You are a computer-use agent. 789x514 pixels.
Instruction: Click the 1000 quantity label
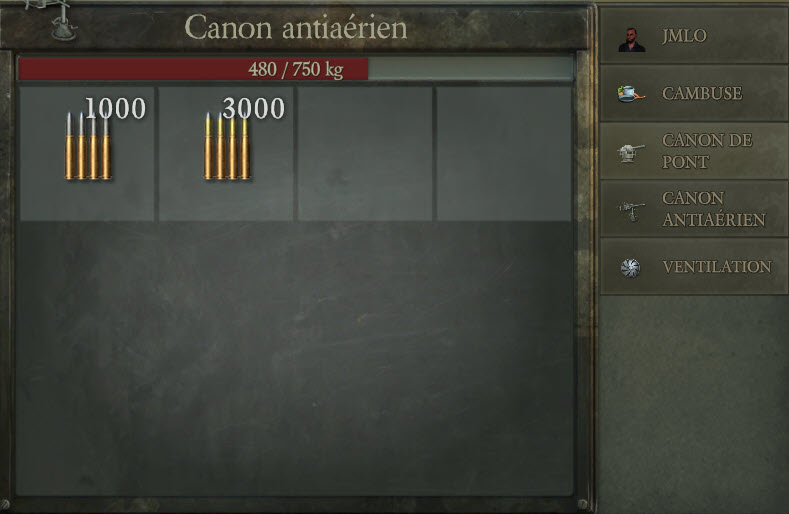115,108
